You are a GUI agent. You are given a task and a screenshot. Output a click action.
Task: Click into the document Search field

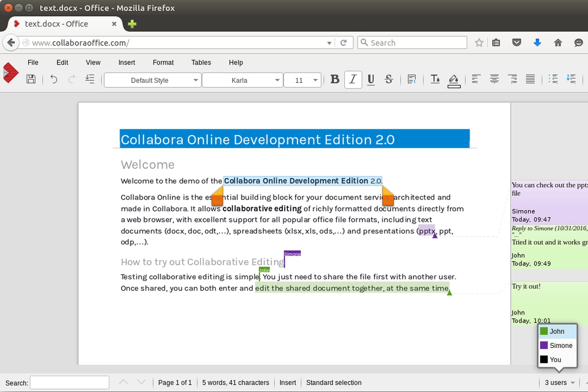(x=69, y=383)
